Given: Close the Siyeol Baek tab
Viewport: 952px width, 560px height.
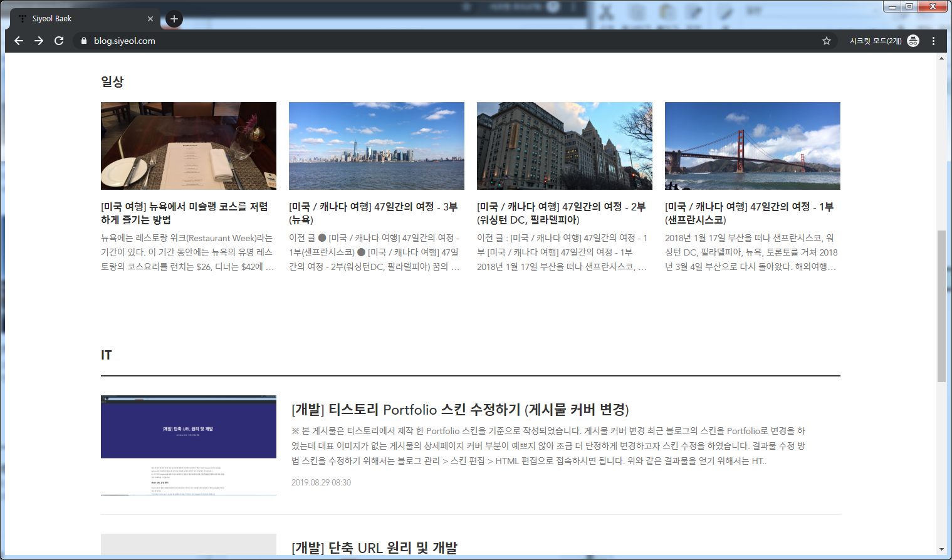Looking at the screenshot, I should tap(150, 19).
